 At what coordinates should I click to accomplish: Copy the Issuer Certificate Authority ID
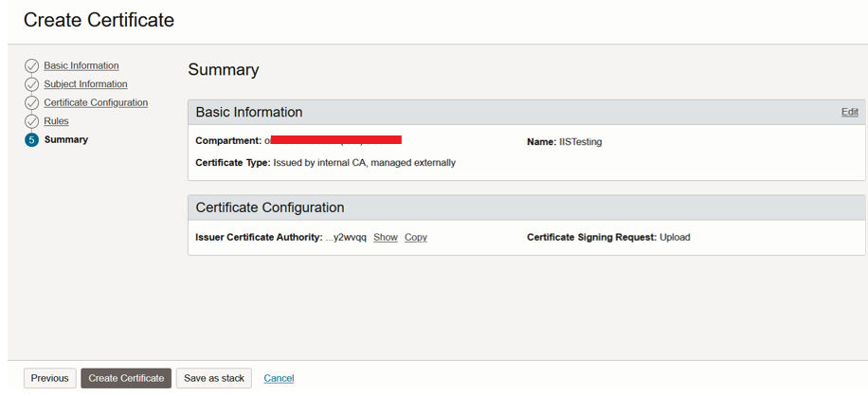click(x=415, y=237)
